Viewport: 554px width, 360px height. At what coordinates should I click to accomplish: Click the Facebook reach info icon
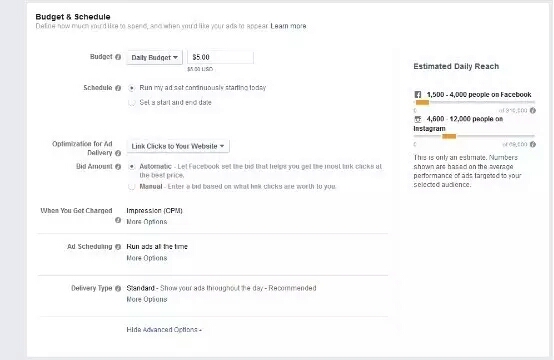[x=533, y=111]
